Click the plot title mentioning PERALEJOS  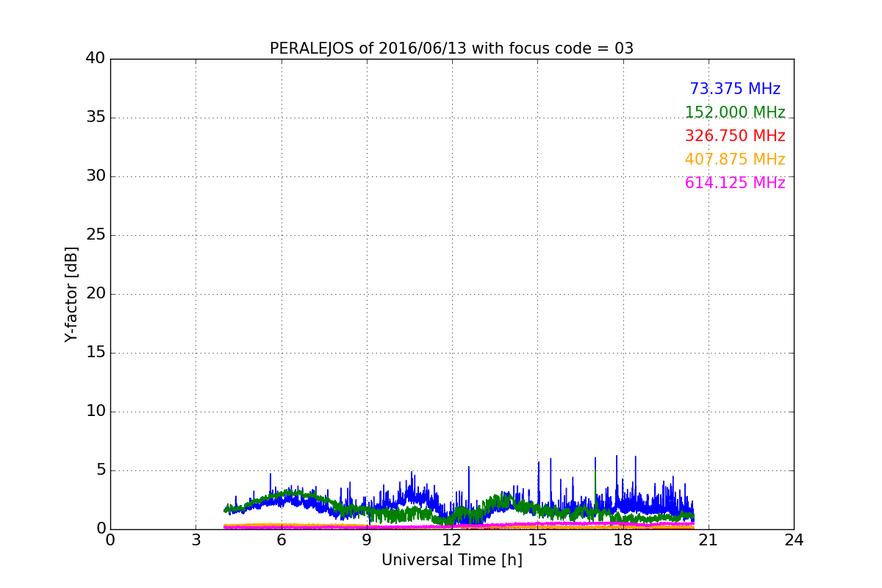click(451, 49)
